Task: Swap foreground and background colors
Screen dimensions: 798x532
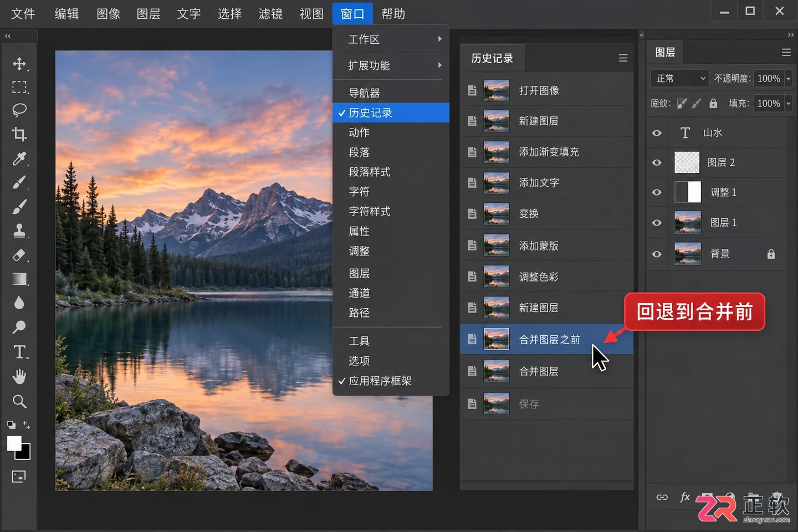Action: 27,425
